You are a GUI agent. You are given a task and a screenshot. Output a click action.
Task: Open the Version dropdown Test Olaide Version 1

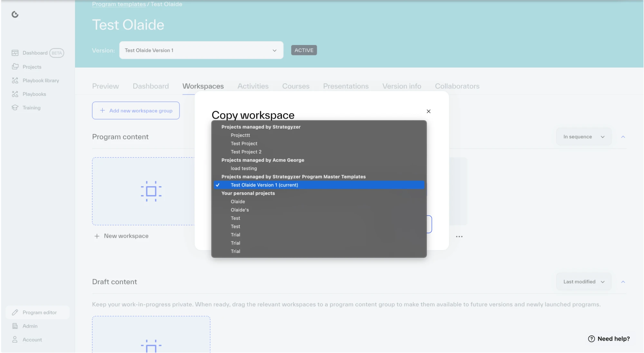(201, 50)
